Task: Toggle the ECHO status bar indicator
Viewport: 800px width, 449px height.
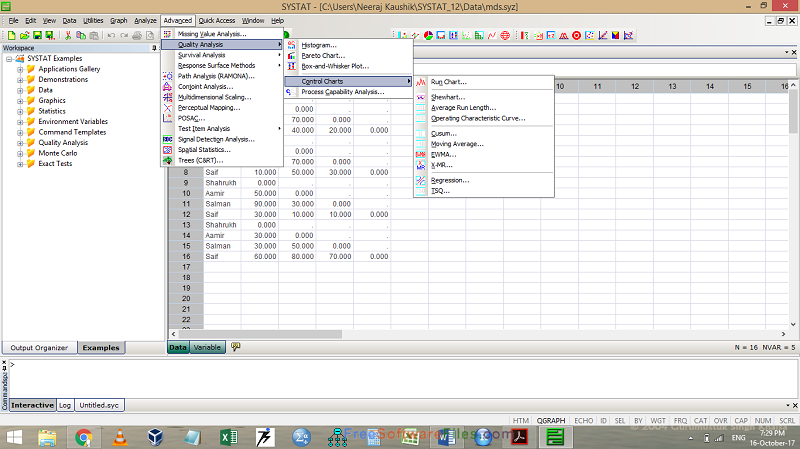Action: tap(584, 420)
